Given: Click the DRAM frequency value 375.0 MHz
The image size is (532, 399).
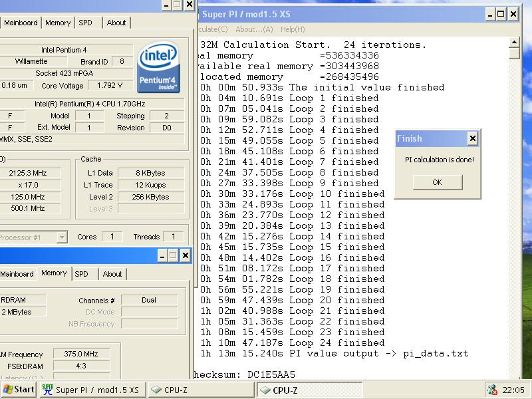Looking at the screenshot, I should point(81,354).
